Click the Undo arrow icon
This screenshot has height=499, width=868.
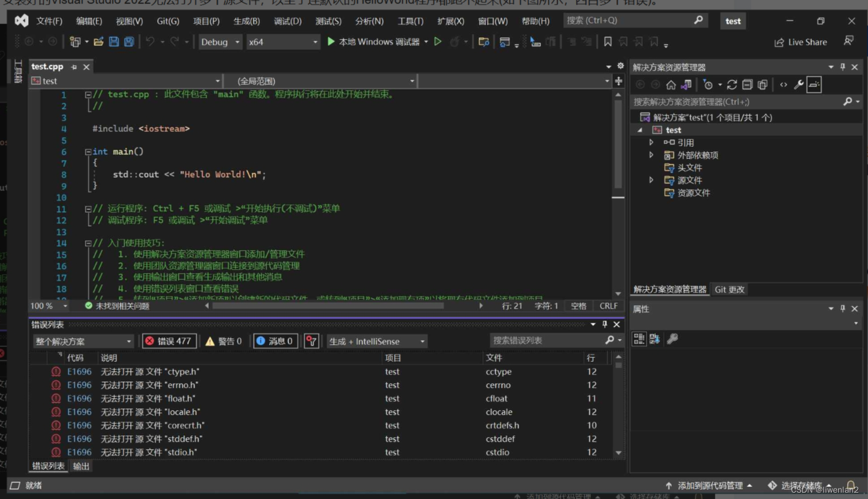[x=150, y=42]
